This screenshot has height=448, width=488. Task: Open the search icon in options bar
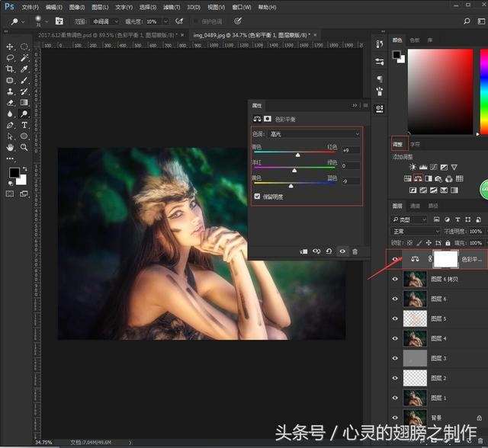(x=467, y=21)
